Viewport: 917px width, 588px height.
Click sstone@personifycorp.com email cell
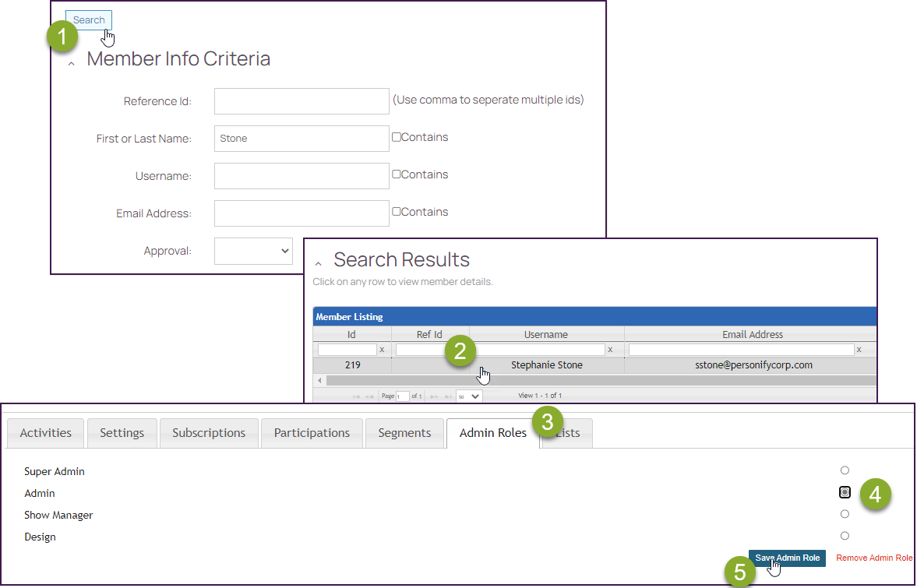[753, 365]
